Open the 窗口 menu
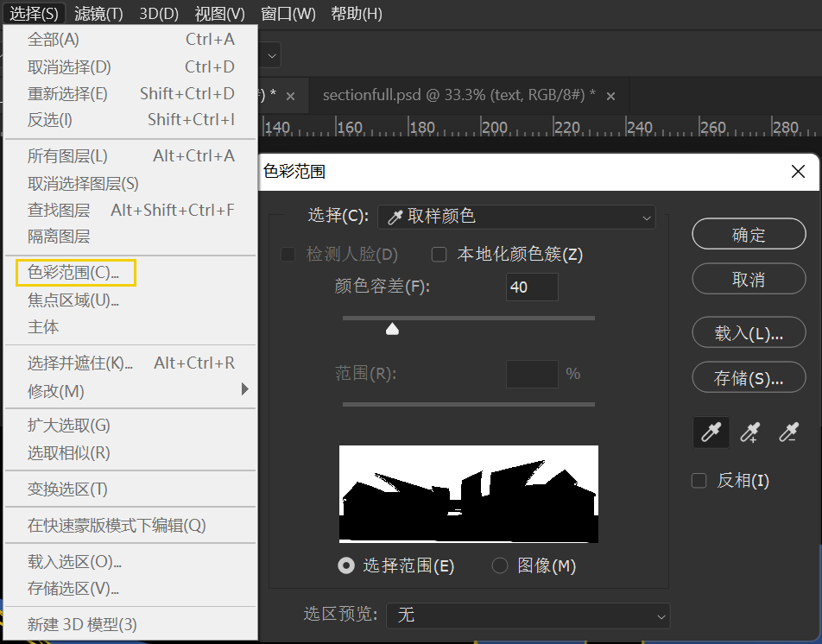This screenshot has height=644, width=822. click(288, 13)
